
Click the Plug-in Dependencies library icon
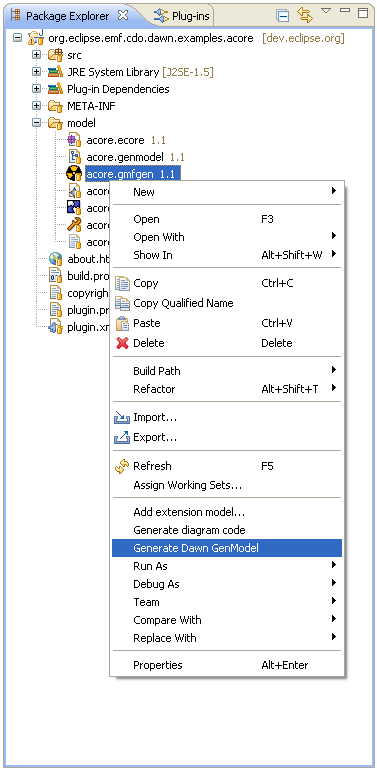55,89
